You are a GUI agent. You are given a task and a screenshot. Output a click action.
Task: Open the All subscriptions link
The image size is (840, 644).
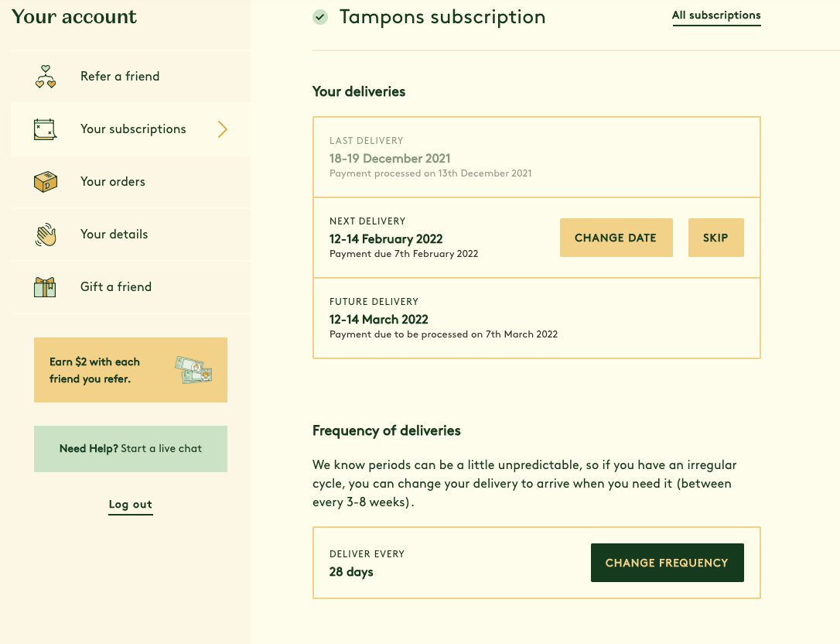716,15
